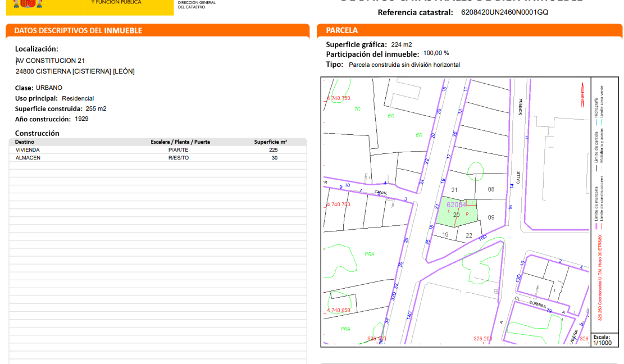
Task: Click the coordinate label '4.740.750'
Action: click(339, 98)
